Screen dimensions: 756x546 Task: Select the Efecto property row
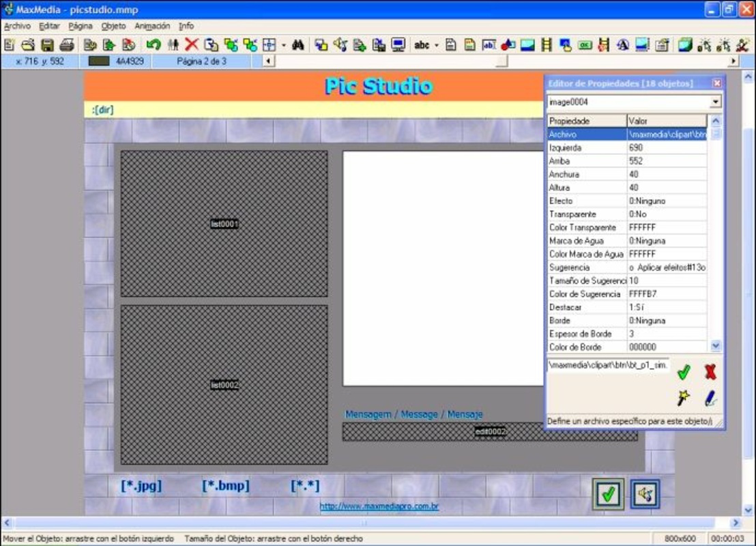click(x=627, y=201)
